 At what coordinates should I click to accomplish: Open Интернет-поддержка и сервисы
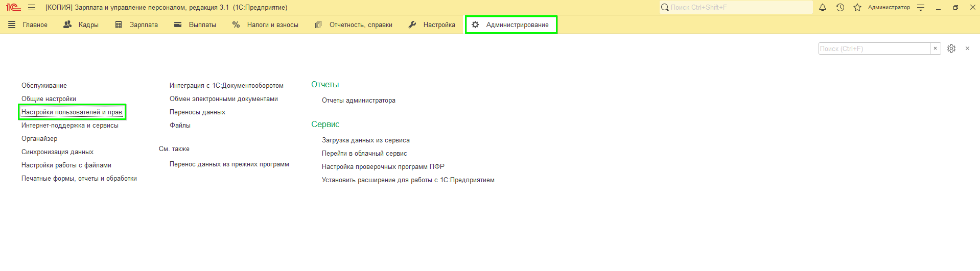[70, 126]
